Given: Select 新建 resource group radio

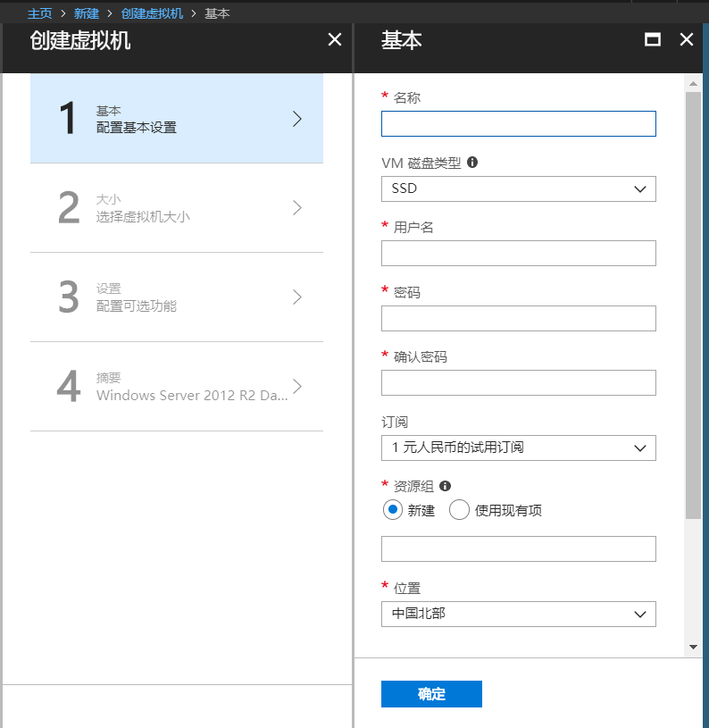Looking at the screenshot, I should click(393, 510).
